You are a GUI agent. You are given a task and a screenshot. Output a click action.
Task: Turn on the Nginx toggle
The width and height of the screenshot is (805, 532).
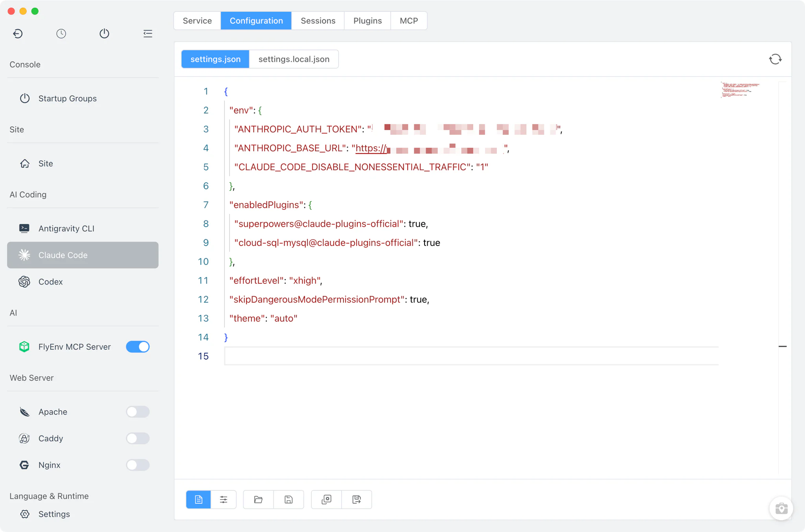[x=138, y=465]
